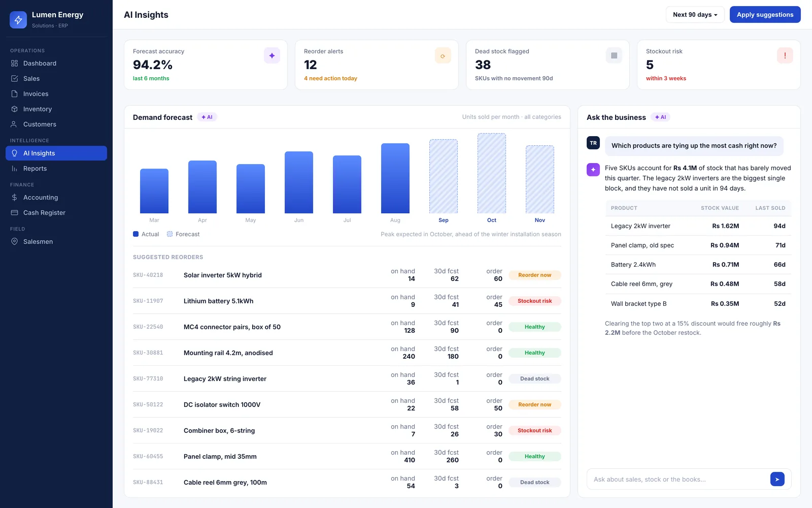Click the Inventory box icon
This screenshot has height=508, width=812.
click(x=14, y=109)
